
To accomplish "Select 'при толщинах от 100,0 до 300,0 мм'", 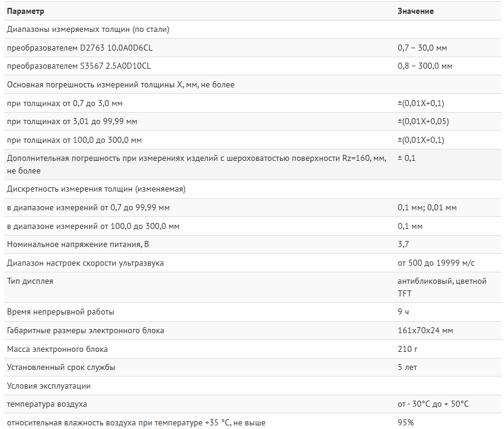I will point(74,140).
